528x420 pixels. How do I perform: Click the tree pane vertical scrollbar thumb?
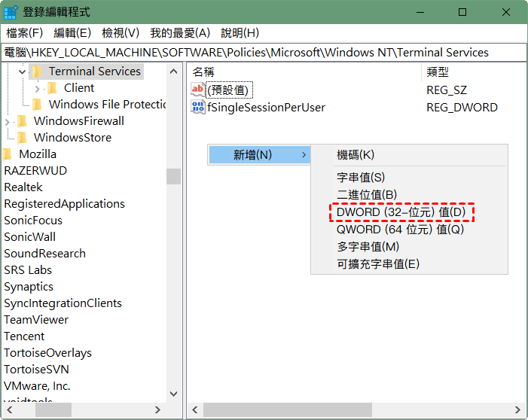tap(174, 176)
